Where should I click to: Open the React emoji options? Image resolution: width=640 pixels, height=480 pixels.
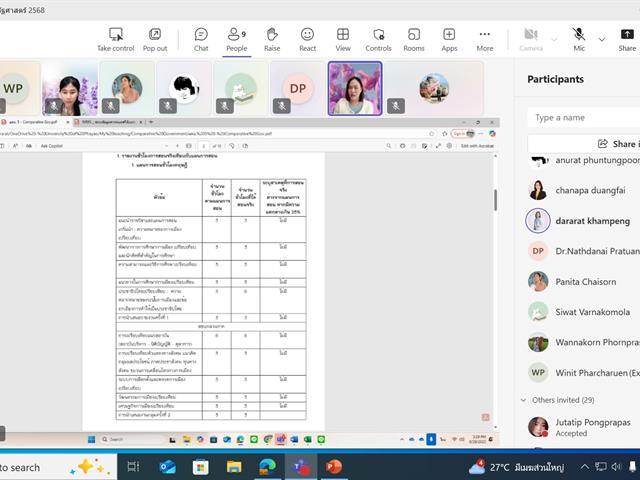tap(307, 39)
